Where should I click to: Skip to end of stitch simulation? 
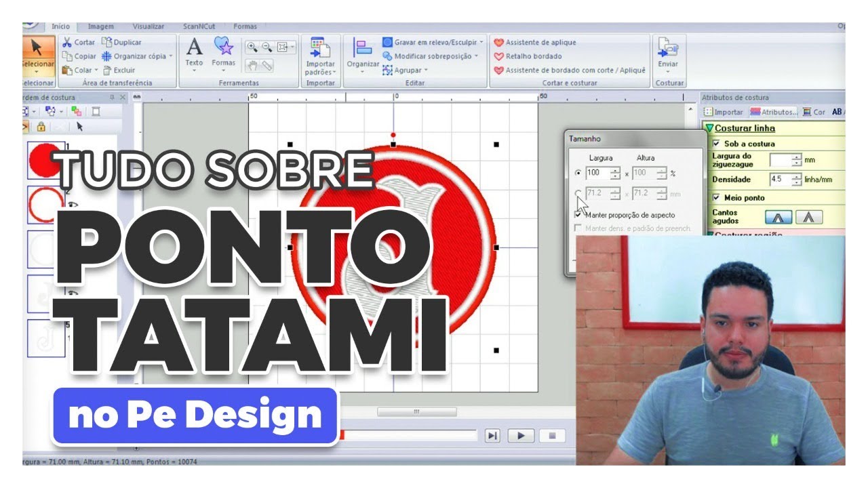493,436
